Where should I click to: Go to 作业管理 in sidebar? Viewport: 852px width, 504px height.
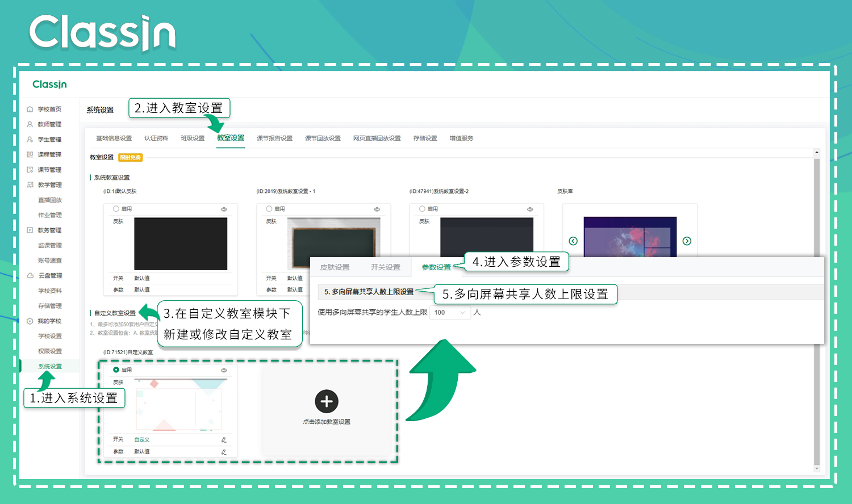(x=50, y=215)
